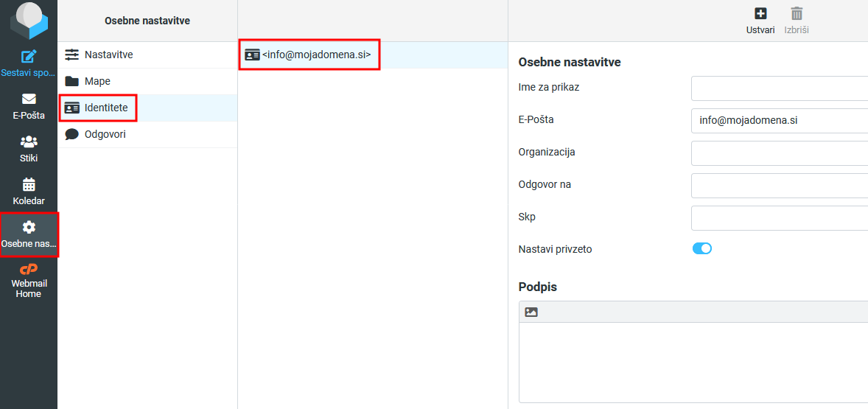The height and width of the screenshot is (409, 868).
Task: Click Ustvari plus icon
Action: pos(760,13)
